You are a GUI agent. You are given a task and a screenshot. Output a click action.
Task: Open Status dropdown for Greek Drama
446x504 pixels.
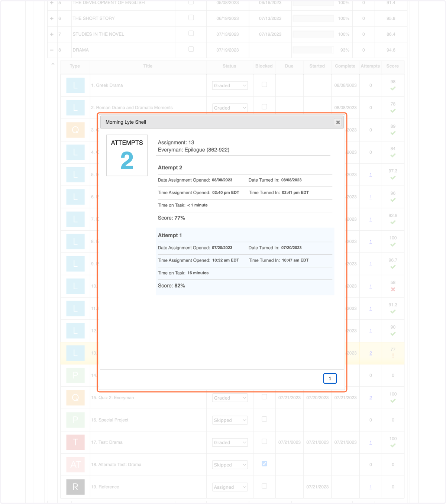tap(230, 85)
